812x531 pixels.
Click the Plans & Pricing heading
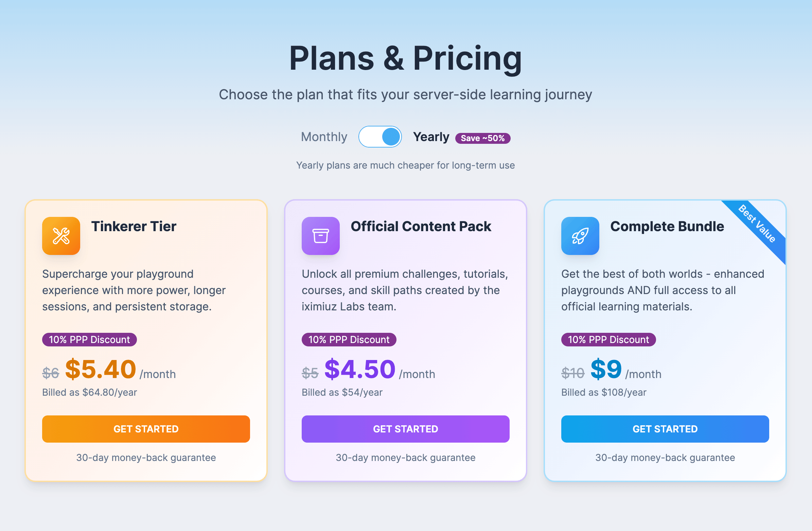[x=405, y=58]
